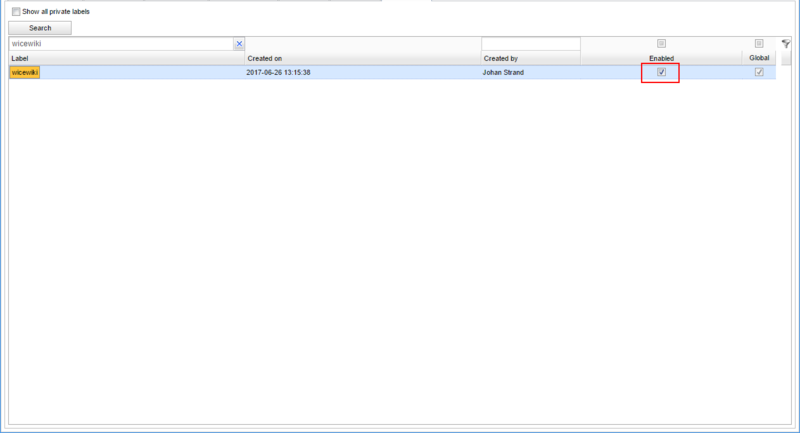Sort by the Created on column header
The width and height of the screenshot is (800, 433).
[362, 59]
